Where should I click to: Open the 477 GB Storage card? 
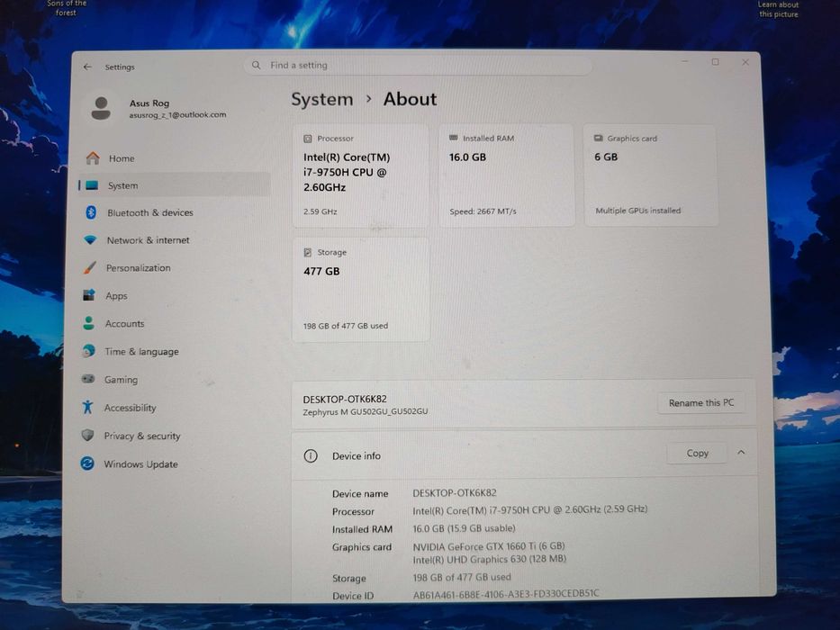[x=360, y=289]
